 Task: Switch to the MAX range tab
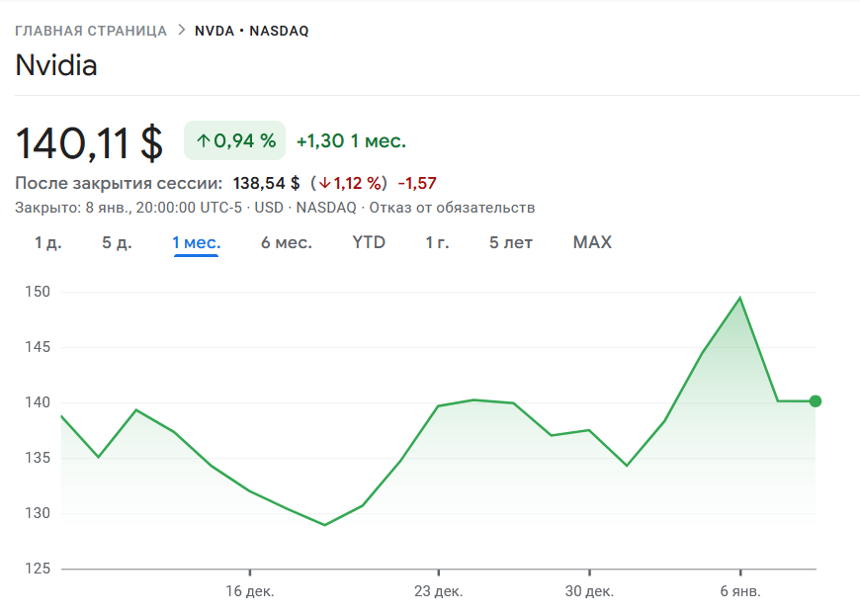coord(592,242)
